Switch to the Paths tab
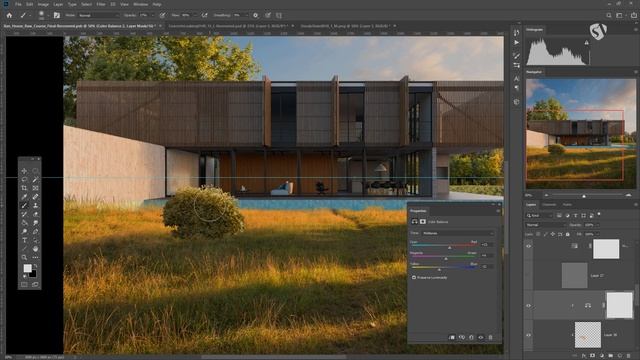Viewport: 640px width, 360px height. pyautogui.click(x=567, y=204)
